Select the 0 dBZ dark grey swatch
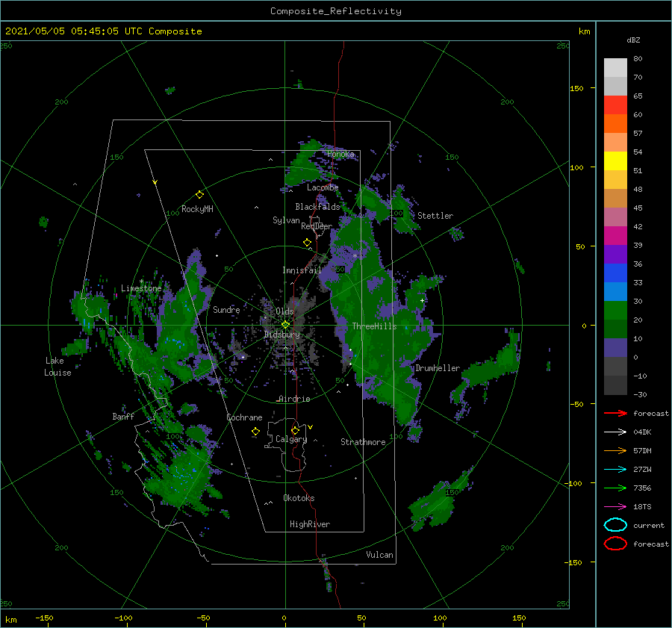This screenshot has height=628, width=672. click(x=615, y=366)
